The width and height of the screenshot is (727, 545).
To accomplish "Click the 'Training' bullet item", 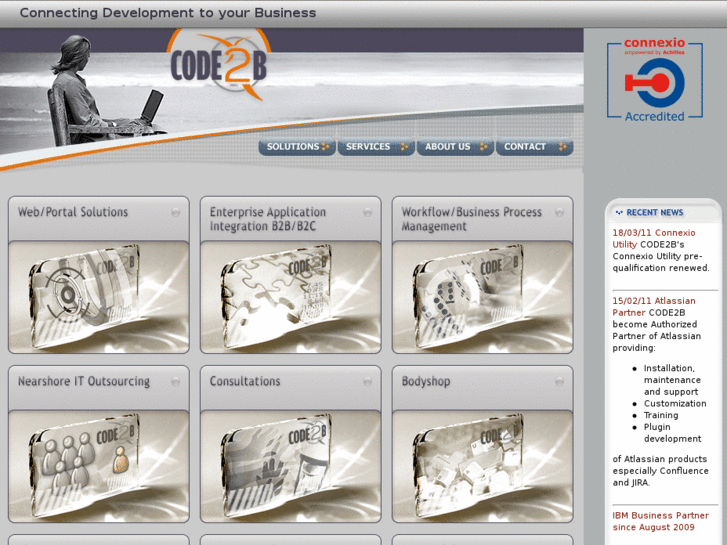I will coord(661,415).
